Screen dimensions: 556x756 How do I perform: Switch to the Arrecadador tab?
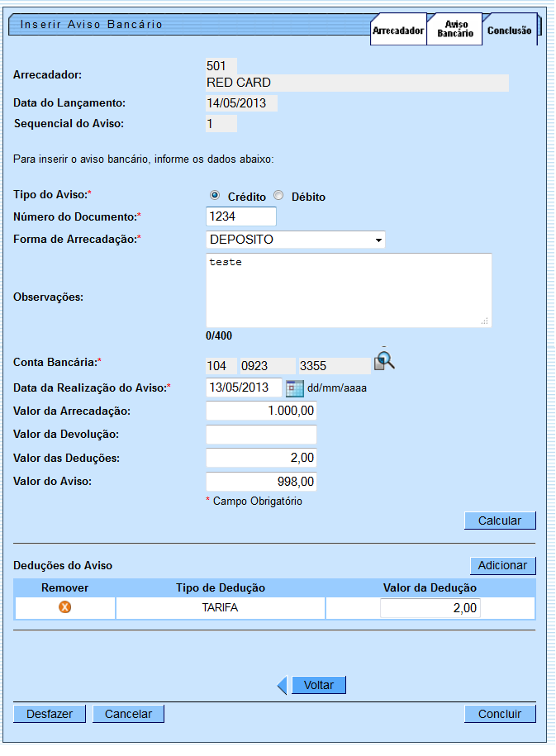398,31
